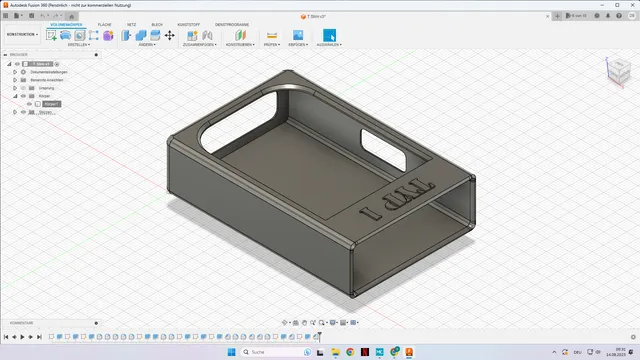640x360 pixels.
Task: Open the ERSTELLEN dropdown menu
Action: click(x=79, y=44)
